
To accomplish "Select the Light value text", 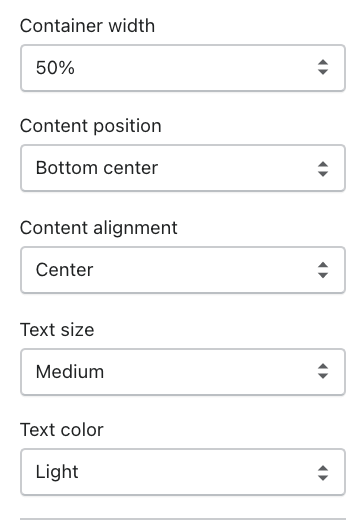I will pyautogui.click(x=57, y=472).
